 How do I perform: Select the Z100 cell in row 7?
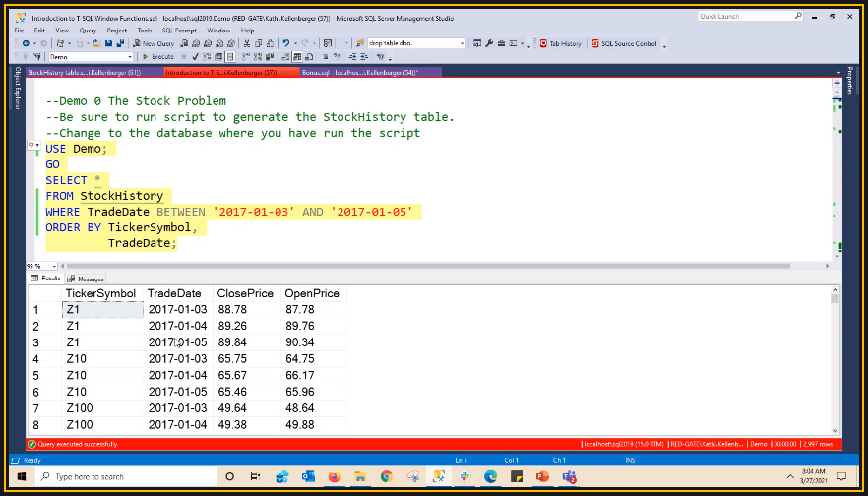point(102,408)
